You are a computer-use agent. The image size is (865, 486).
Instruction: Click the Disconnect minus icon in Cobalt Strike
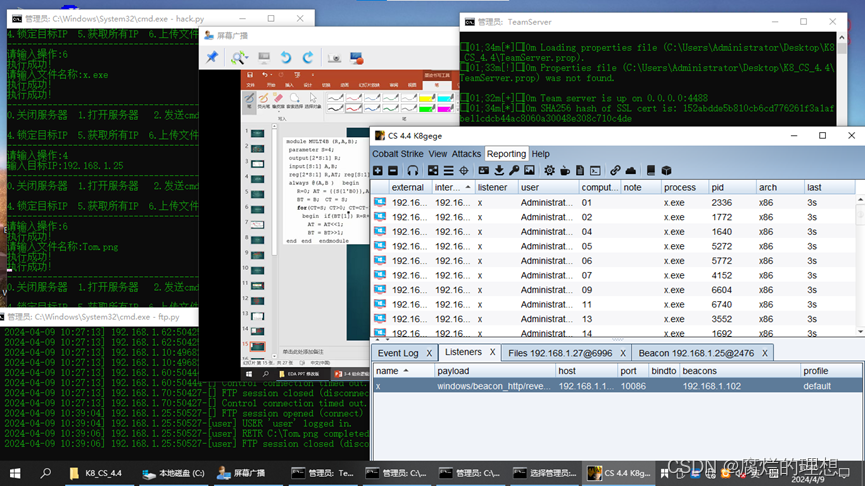[x=393, y=170]
